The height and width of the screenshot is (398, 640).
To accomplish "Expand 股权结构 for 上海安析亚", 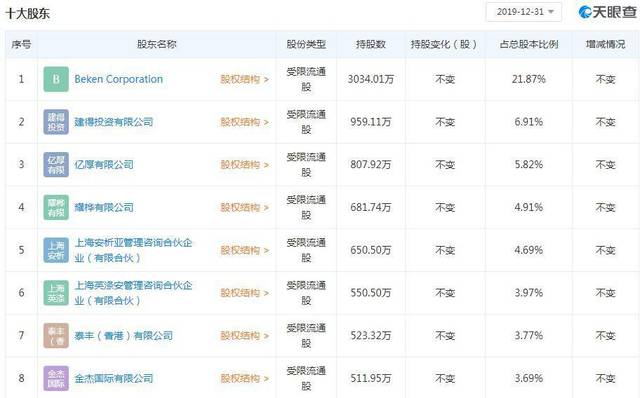I will [244, 250].
